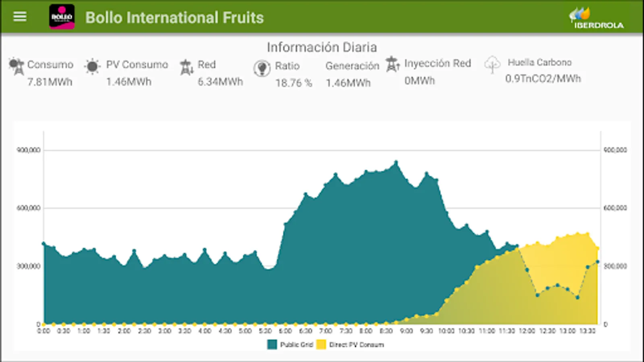Click the 12:00 time axis marker
This screenshot has height=362, width=644.
coord(527,331)
